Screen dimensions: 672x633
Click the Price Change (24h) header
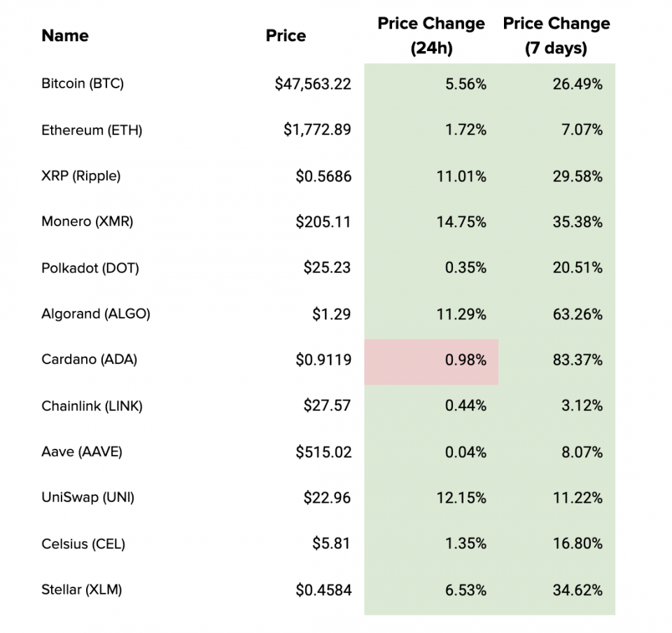(431, 36)
